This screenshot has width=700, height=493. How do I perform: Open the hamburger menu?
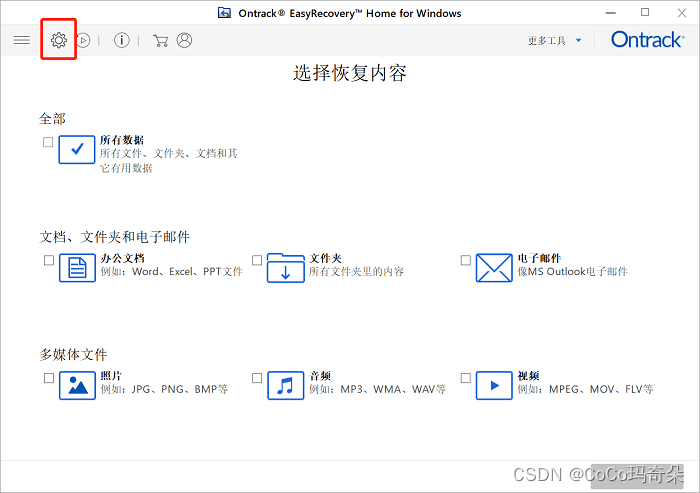click(x=22, y=40)
